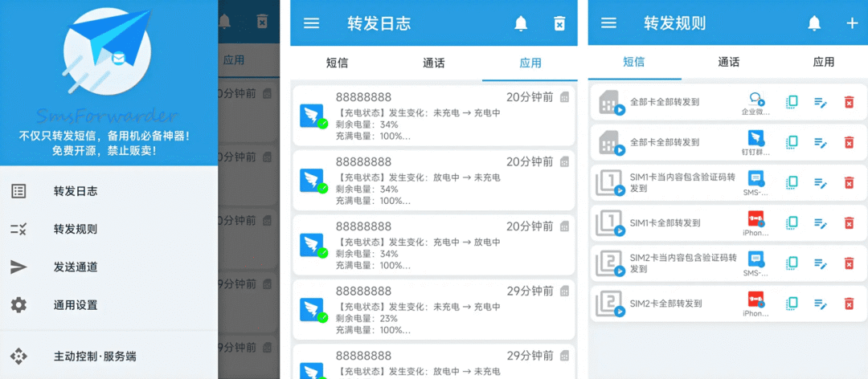This screenshot has height=379, width=868.
Task: Open the rule text SIM1卡全部转发到
Action: (665, 223)
